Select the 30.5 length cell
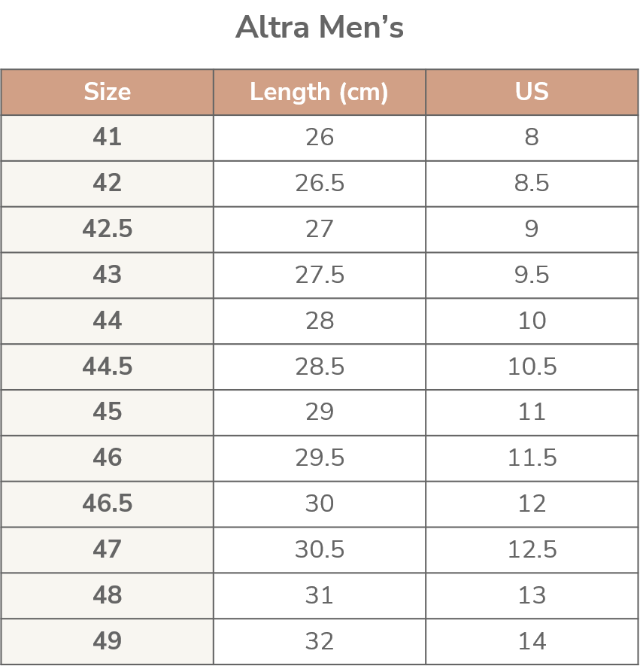The width and height of the screenshot is (640, 672). [319, 550]
